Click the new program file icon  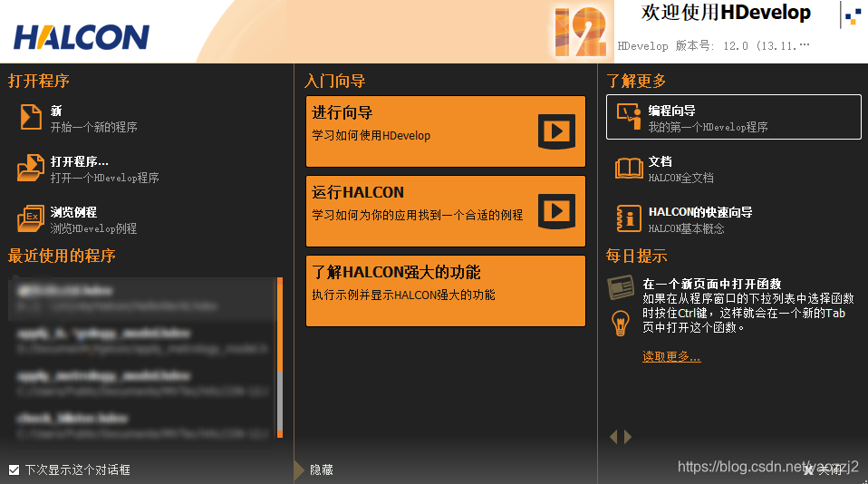coord(31,117)
